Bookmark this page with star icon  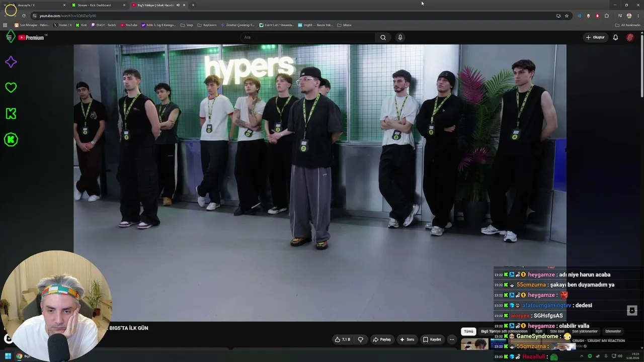coord(567,16)
